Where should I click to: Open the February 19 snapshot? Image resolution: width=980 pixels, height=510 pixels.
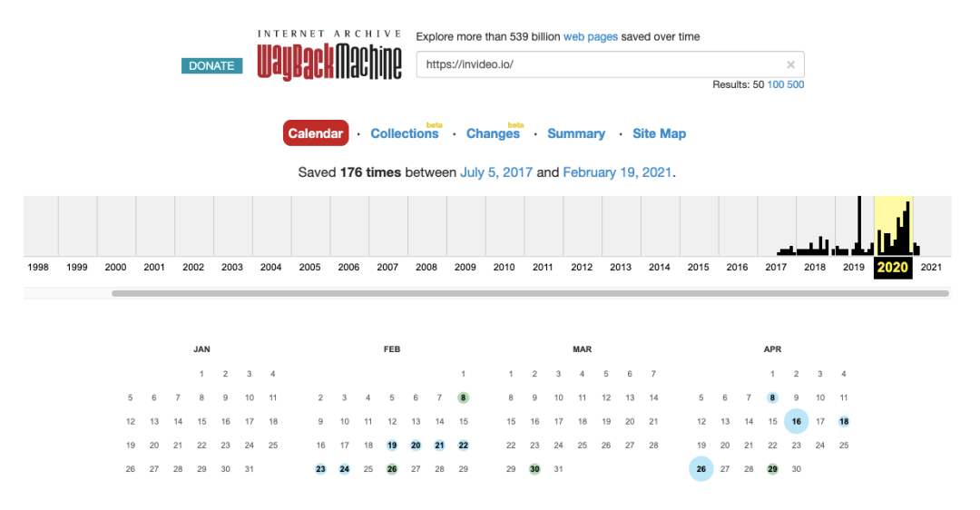tap(392, 445)
